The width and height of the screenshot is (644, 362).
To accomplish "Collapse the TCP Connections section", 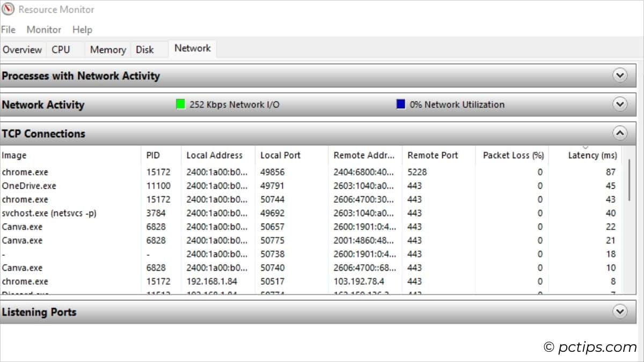I will coord(620,132).
